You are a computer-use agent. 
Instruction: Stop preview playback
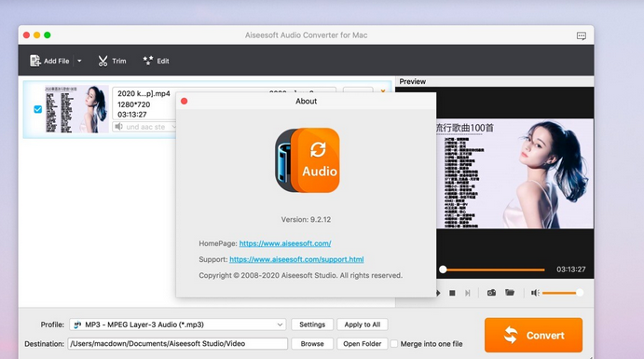point(452,293)
